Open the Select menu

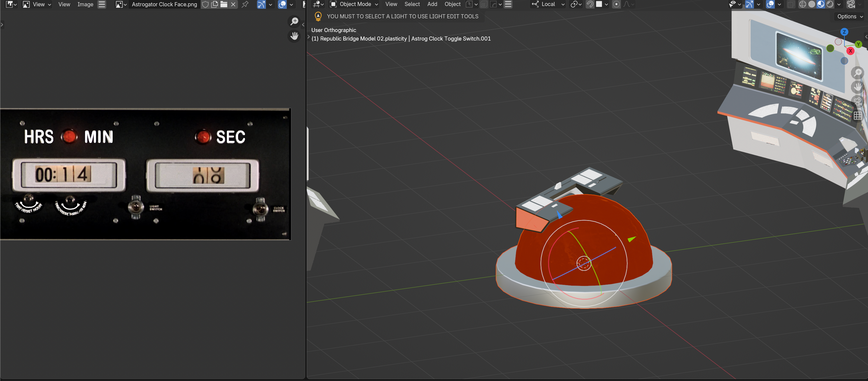pos(412,4)
